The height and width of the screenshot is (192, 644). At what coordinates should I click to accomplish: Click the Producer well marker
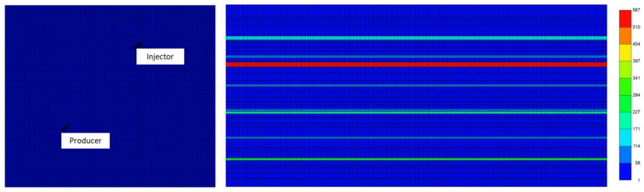[65, 128]
